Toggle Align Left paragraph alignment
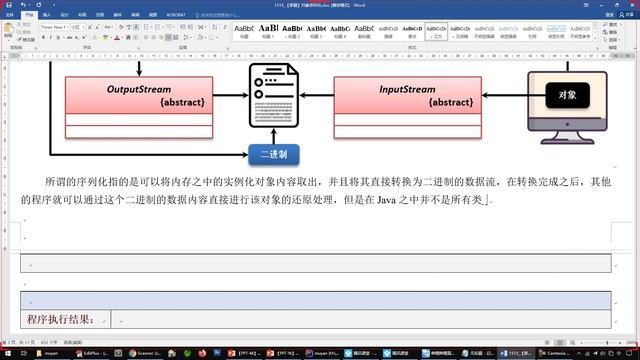The width and height of the screenshot is (640, 360). [146, 38]
